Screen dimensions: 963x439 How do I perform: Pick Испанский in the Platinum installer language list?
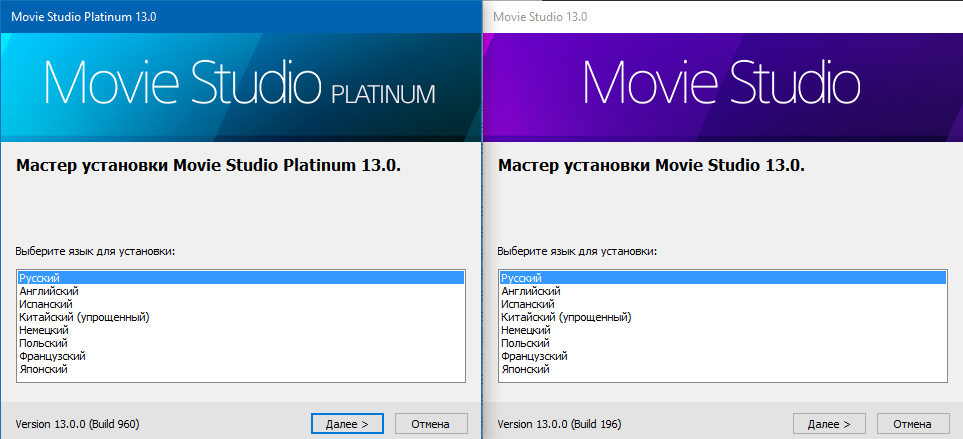[x=46, y=304]
